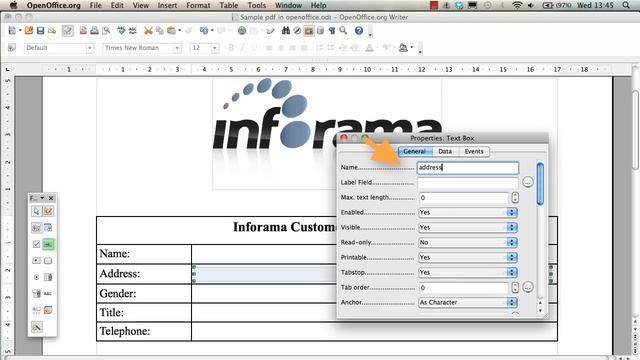Image resolution: width=640 pixels, height=360 pixels.
Task: Choose the Check Box control tool
Action: (36, 244)
